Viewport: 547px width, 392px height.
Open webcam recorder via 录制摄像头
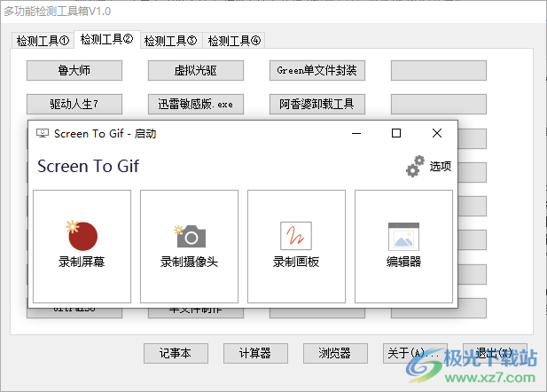click(189, 247)
